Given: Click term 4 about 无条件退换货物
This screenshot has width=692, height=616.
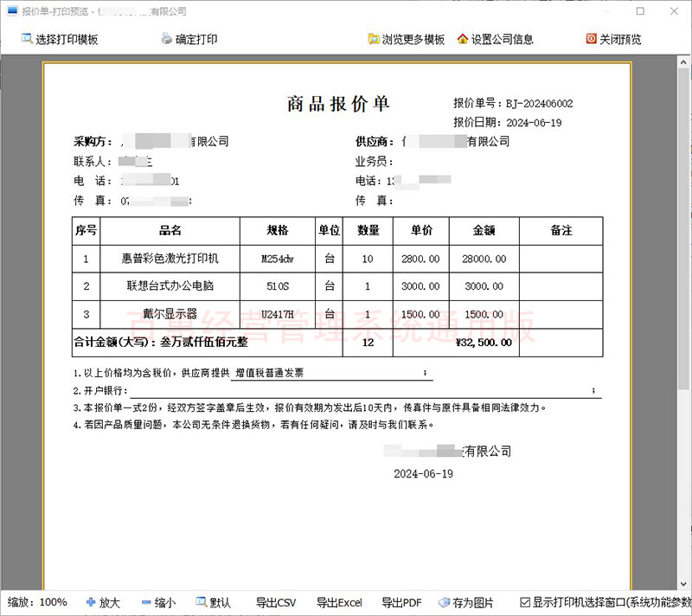Looking at the screenshot, I should point(253,425).
